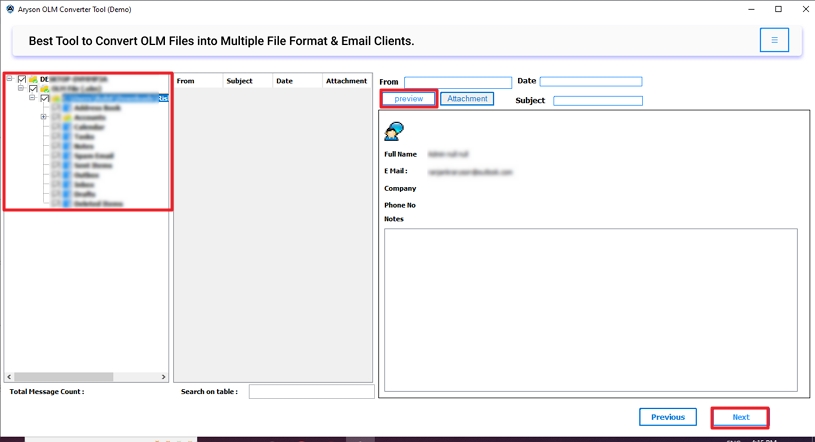The height and width of the screenshot is (442, 815).
Task: Select the Notes folder label in tree
Action: pyautogui.click(x=84, y=146)
